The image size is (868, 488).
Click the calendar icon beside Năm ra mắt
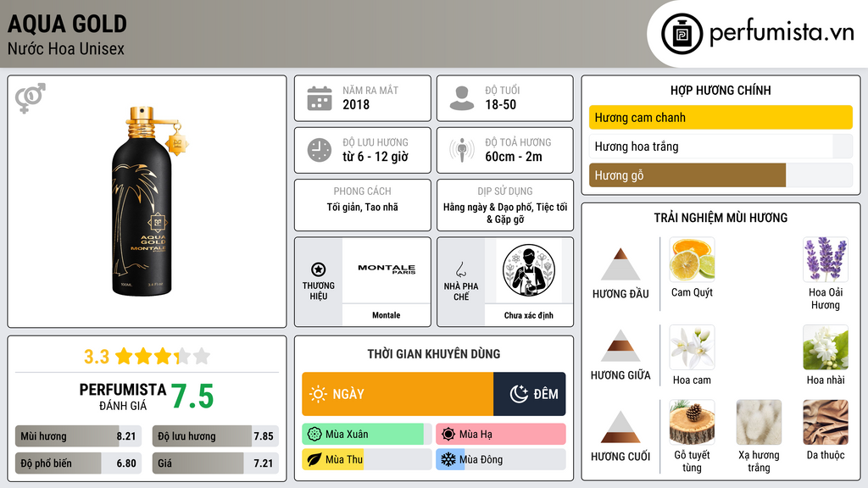pyautogui.click(x=320, y=98)
